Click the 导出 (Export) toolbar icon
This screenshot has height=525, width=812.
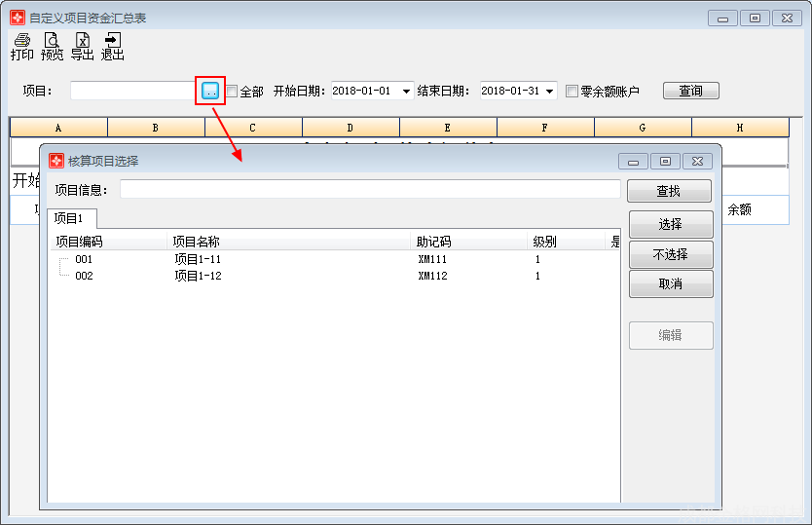point(83,46)
